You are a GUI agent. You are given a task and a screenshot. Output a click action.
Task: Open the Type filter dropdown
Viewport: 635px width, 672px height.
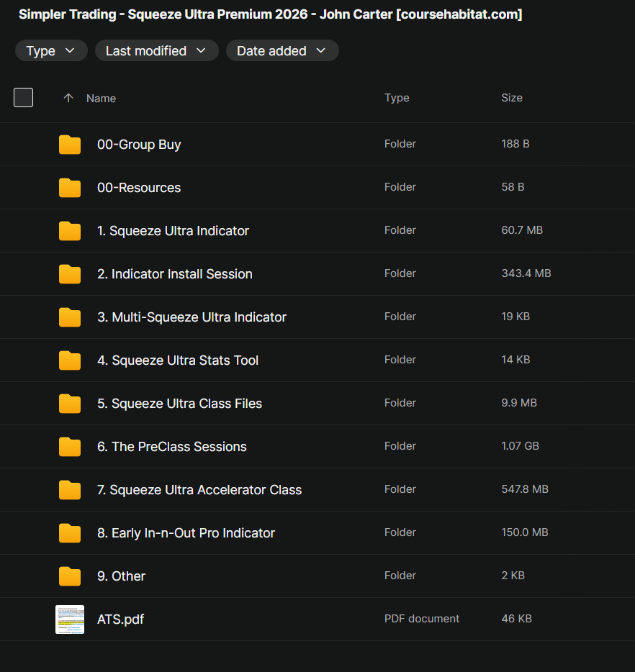(51, 50)
